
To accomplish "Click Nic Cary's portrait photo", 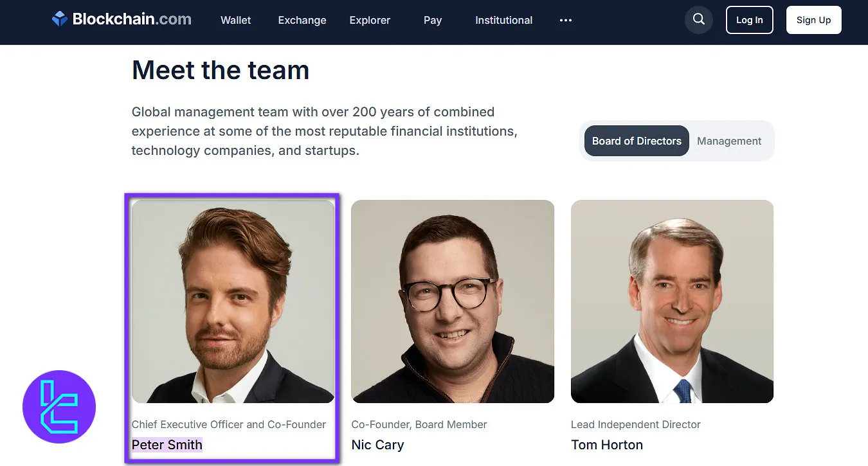I will [x=453, y=301].
